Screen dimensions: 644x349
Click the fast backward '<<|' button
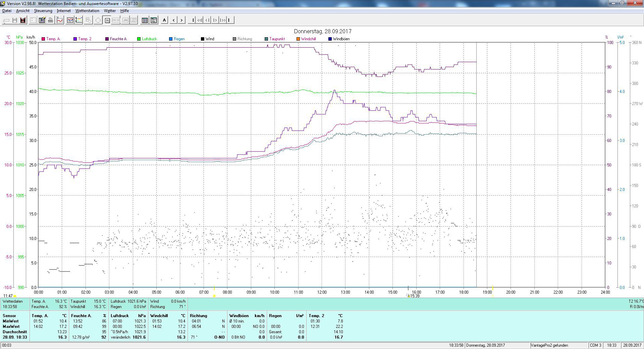200,20
